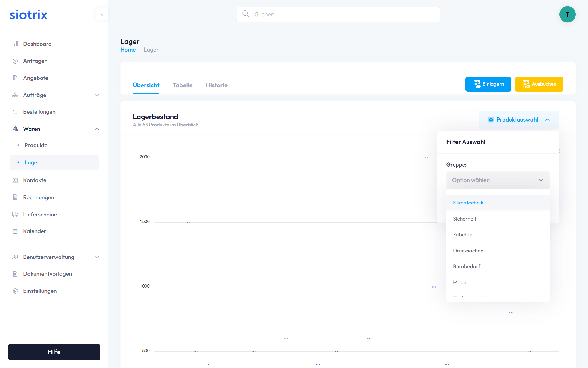Switch to the Tabelle tab
Screen dimensions: 588x368
pyautogui.click(x=182, y=85)
